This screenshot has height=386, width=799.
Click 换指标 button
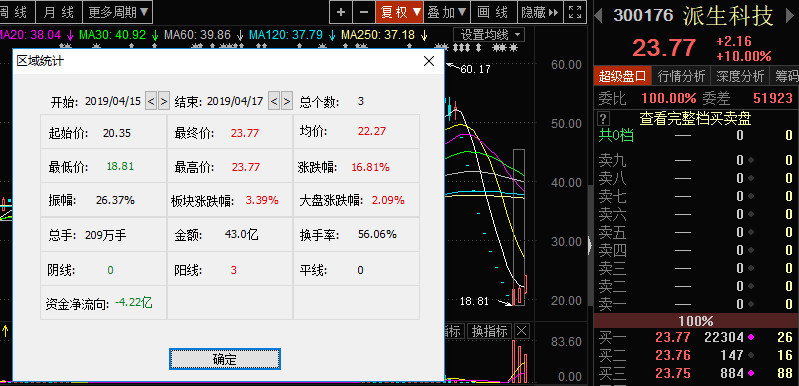[x=490, y=331]
